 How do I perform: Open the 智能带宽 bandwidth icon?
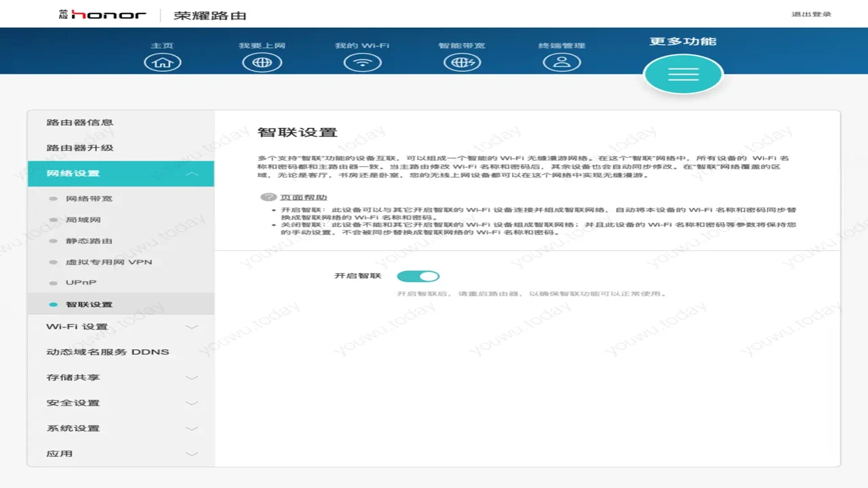click(x=462, y=62)
